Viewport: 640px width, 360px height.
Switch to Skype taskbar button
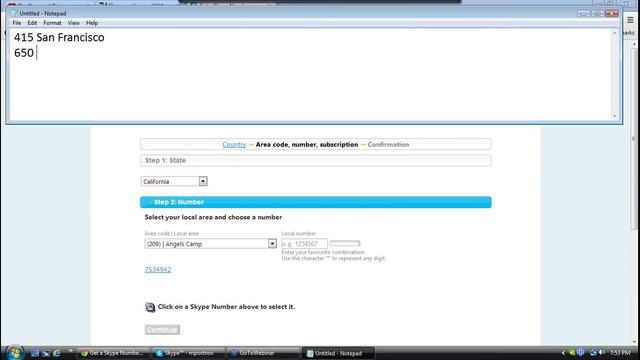pyautogui.click(x=187, y=353)
